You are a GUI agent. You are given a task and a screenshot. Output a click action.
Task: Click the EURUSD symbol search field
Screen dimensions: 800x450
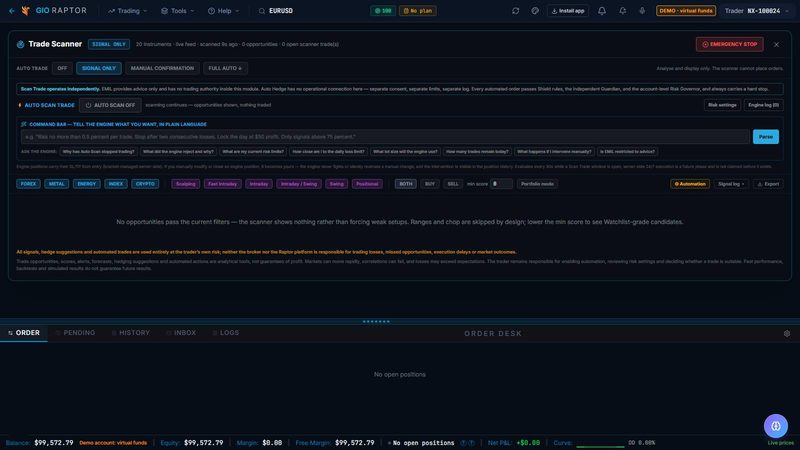tap(281, 11)
